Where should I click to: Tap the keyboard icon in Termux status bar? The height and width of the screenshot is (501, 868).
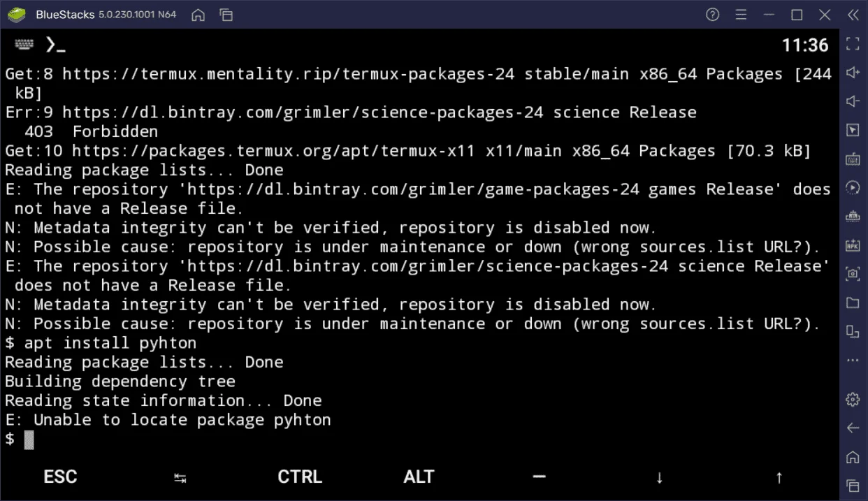[24, 45]
